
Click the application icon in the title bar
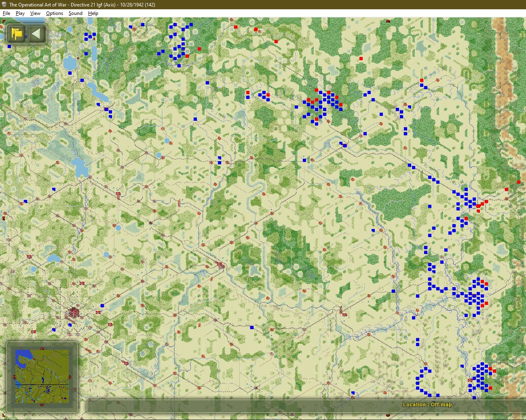[x=4, y=4]
